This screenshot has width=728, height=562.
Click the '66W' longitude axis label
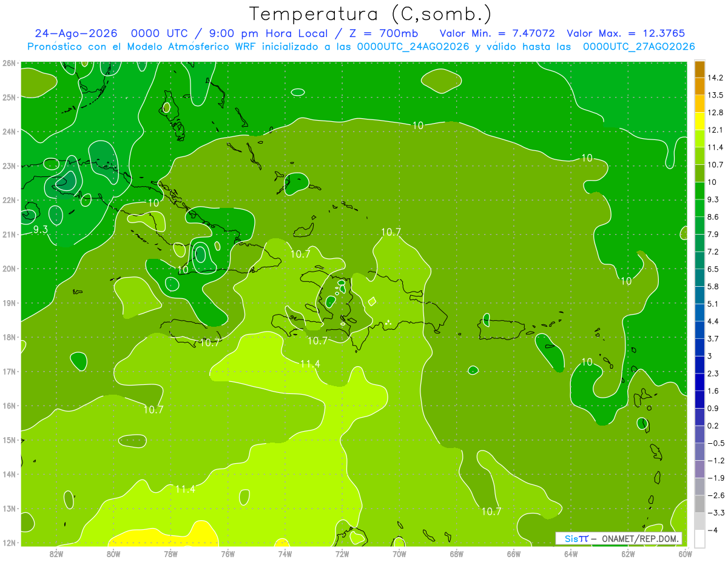[513, 554]
